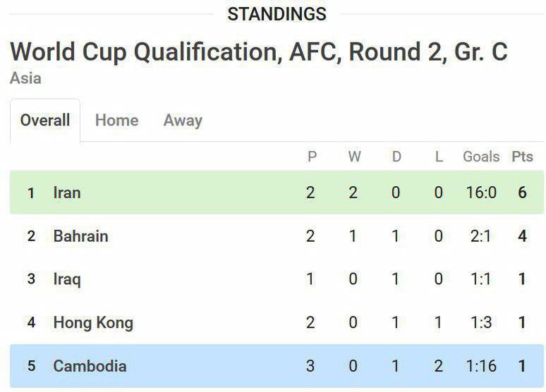Select the D (draws) column header
This screenshot has width=546, height=392.
396,157
